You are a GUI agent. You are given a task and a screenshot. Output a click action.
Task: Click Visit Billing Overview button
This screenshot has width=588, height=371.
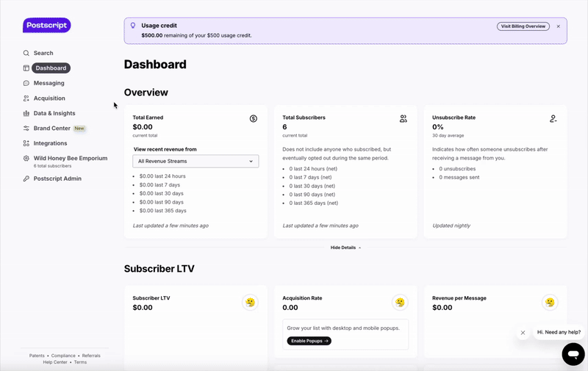(x=523, y=26)
